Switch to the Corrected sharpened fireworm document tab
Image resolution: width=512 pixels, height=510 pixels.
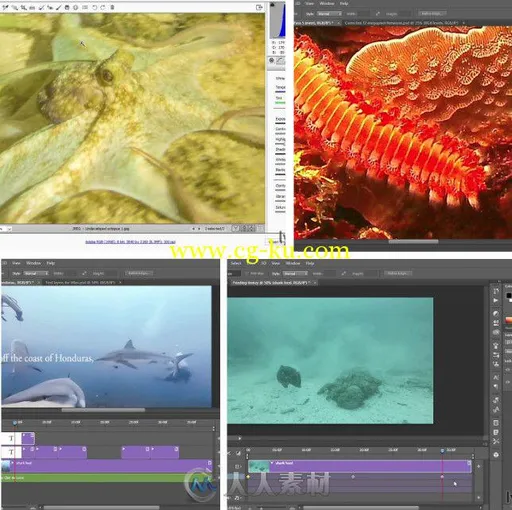402,23
